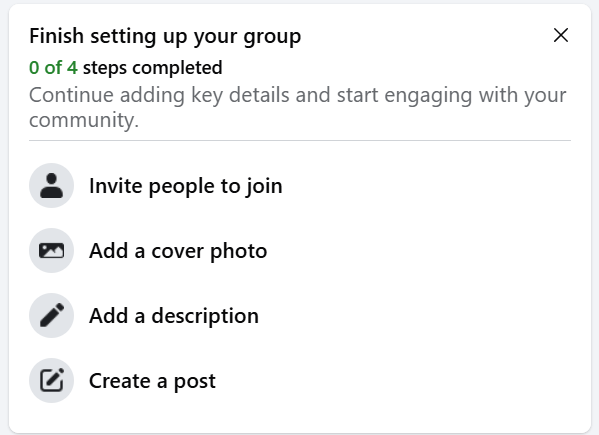Click the "steps completed" progress text
The width and height of the screenshot is (599, 435).
(152, 68)
